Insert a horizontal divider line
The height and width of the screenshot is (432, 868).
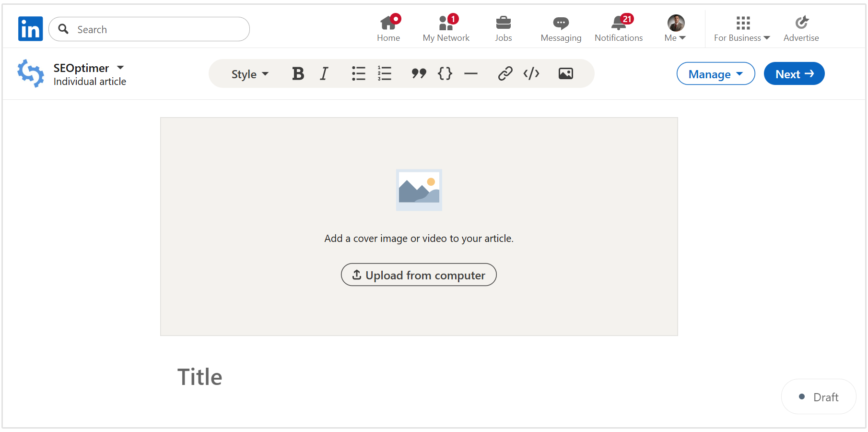[471, 73]
